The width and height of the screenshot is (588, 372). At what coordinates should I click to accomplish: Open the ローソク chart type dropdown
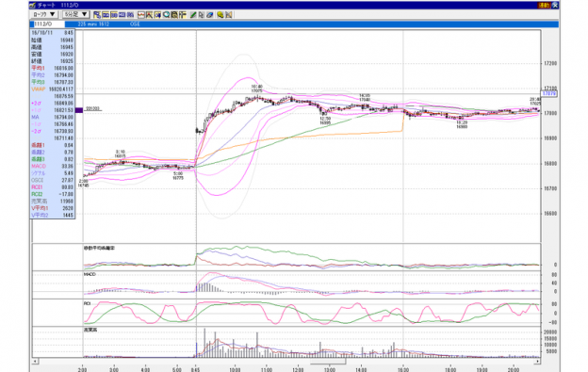[44, 15]
